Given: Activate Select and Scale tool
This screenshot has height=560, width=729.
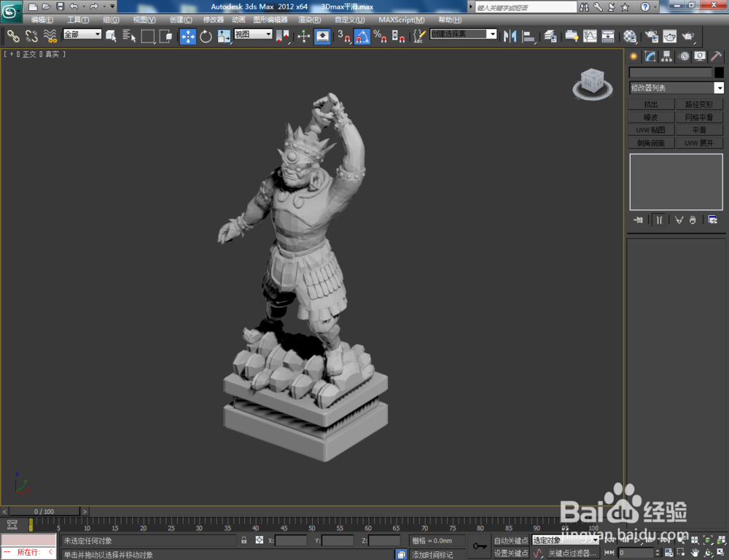Looking at the screenshot, I should [x=224, y=36].
